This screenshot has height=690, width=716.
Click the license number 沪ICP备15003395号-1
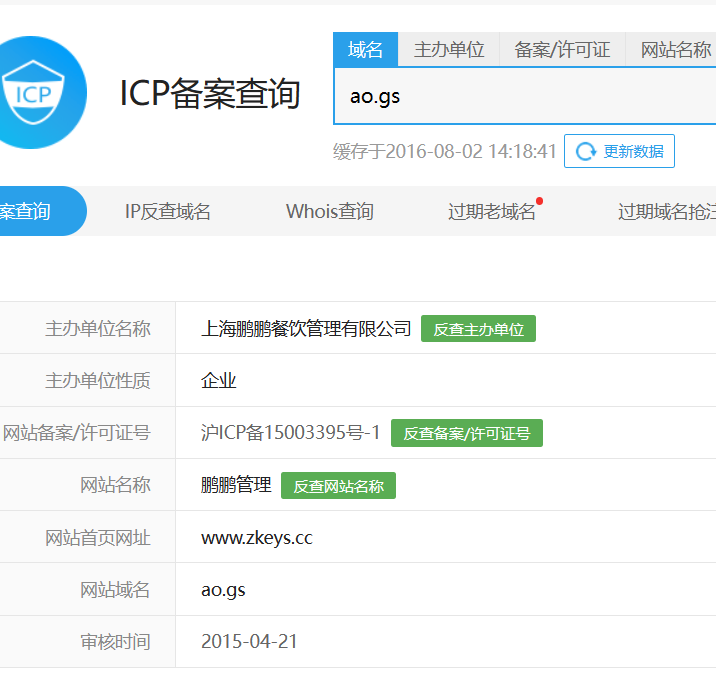pyautogui.click(x=290, y=433)
